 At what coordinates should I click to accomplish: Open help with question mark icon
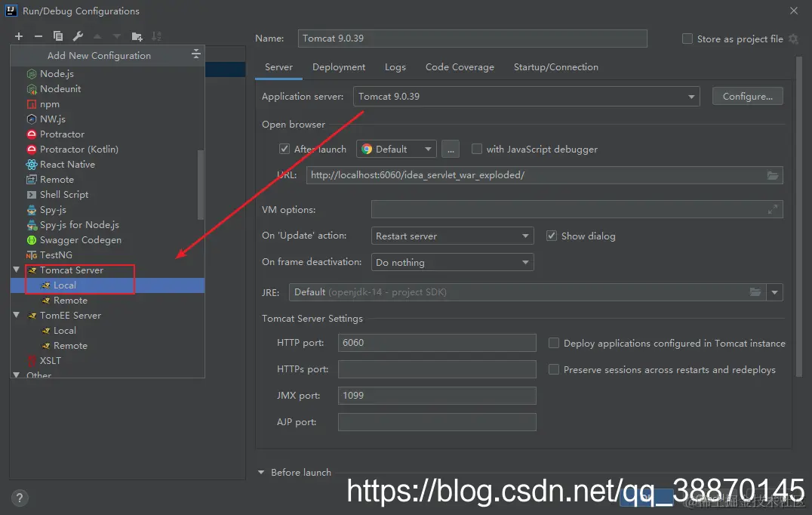(x=19, y=498)
